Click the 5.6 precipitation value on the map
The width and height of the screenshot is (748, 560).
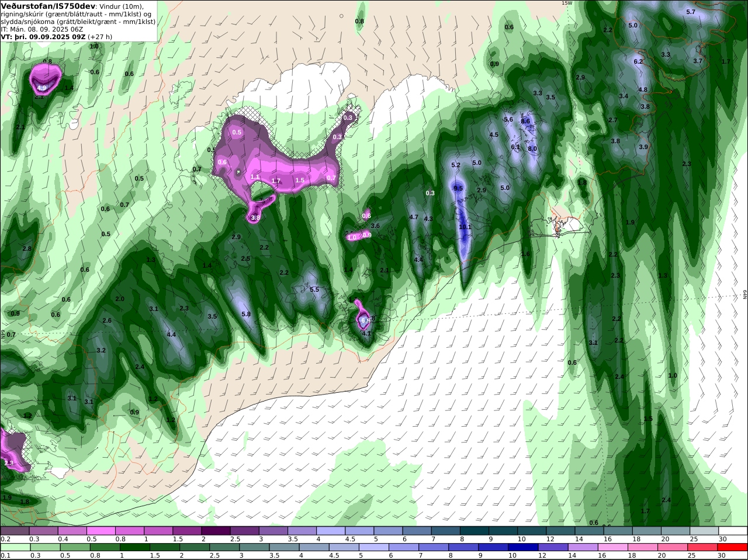508,119
